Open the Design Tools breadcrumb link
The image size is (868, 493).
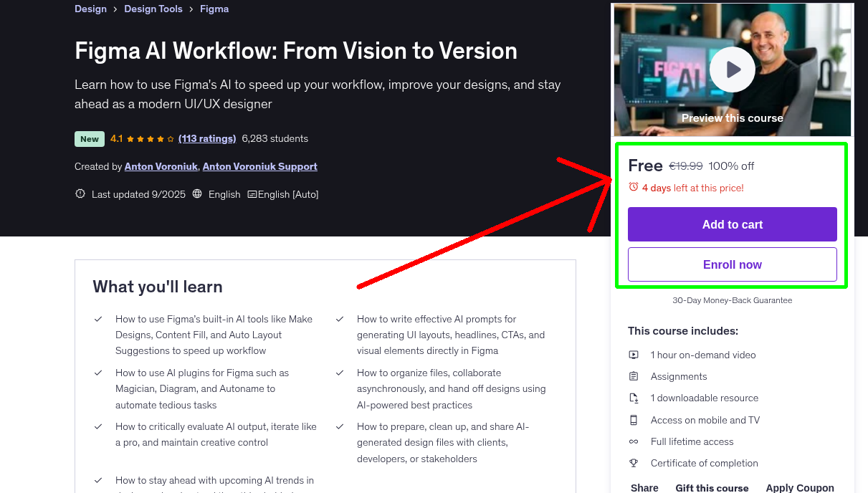pyautogui.click(x=153, y=9)
